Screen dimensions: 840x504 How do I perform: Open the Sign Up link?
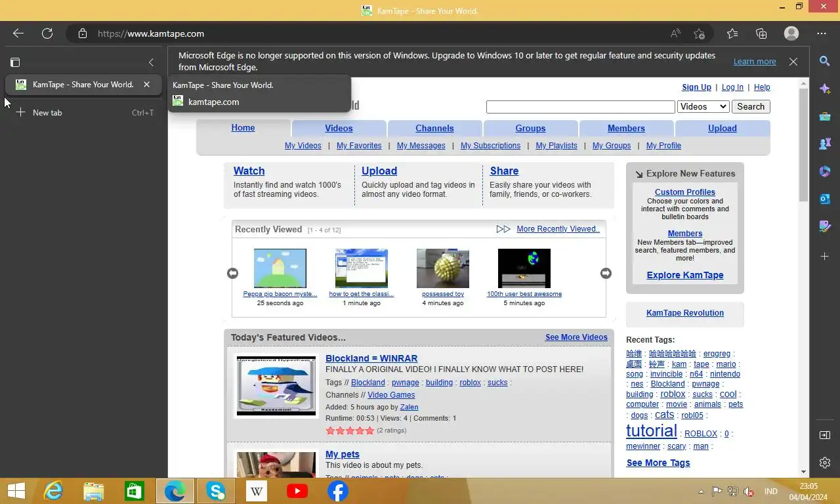coord(696,87)
